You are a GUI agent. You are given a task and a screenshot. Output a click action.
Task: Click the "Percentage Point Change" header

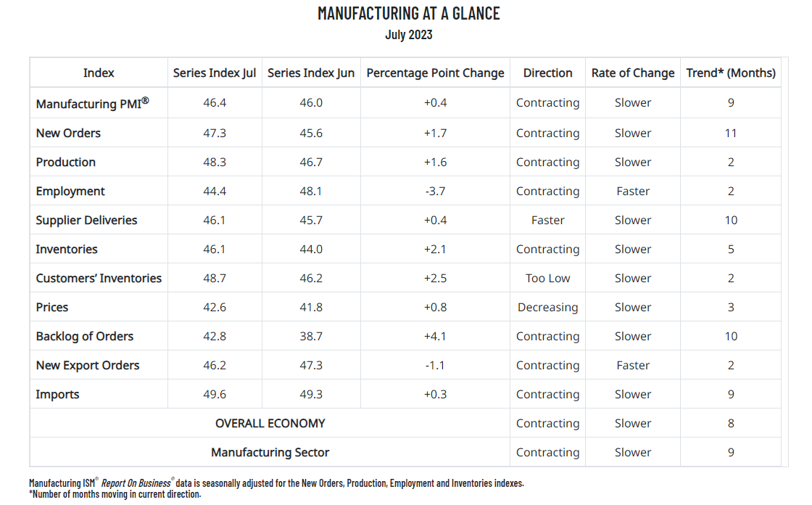(435, 73)
